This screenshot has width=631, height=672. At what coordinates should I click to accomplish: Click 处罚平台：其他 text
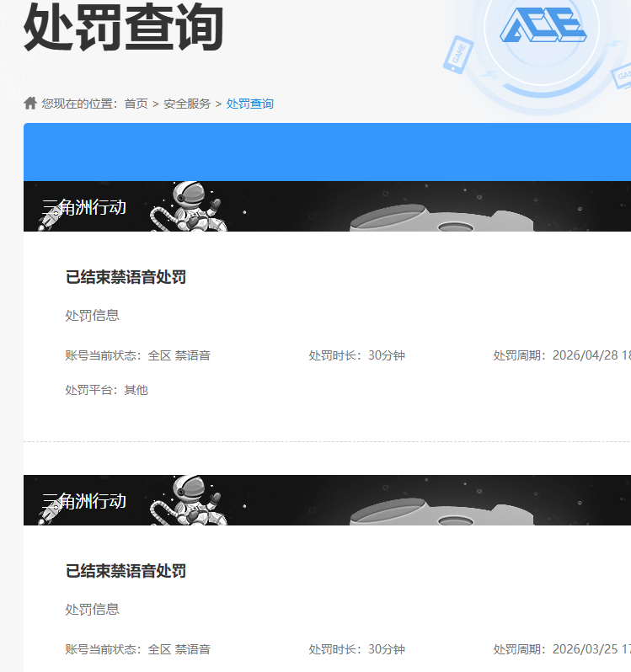point(107,390)
